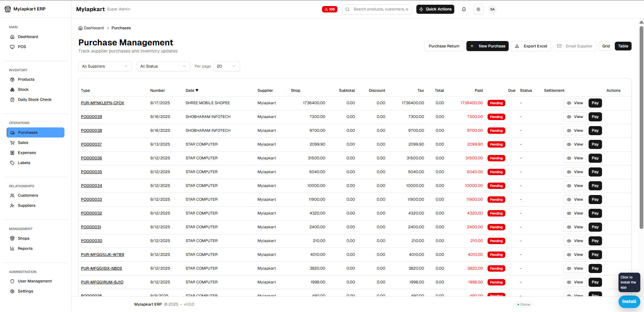Open the All Suppliers dropdown

[105, 66]
